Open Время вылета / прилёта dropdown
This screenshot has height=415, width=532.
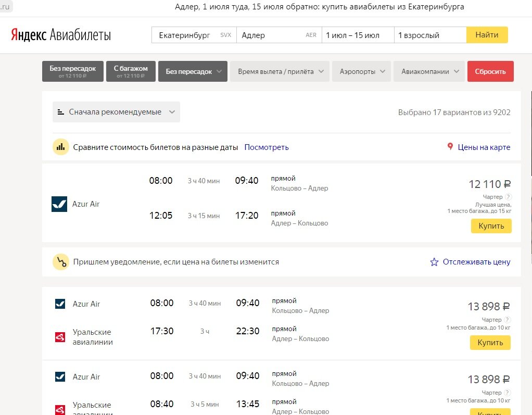(280, 71)
